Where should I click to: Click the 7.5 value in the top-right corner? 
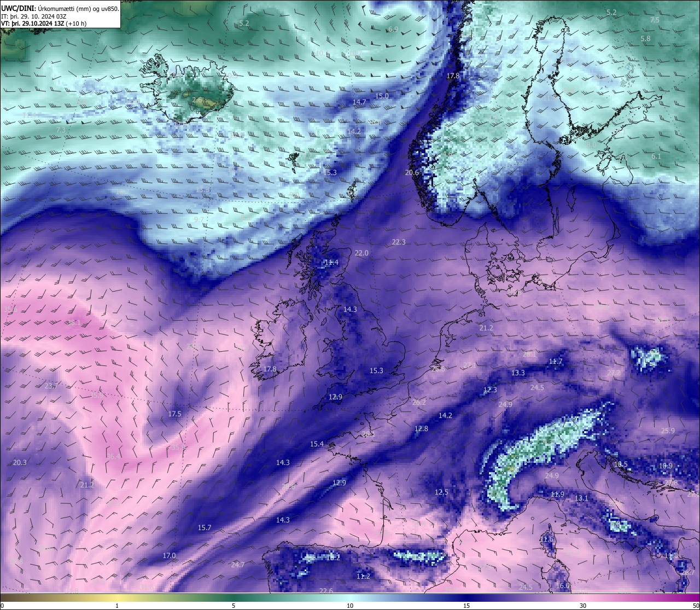655,20
